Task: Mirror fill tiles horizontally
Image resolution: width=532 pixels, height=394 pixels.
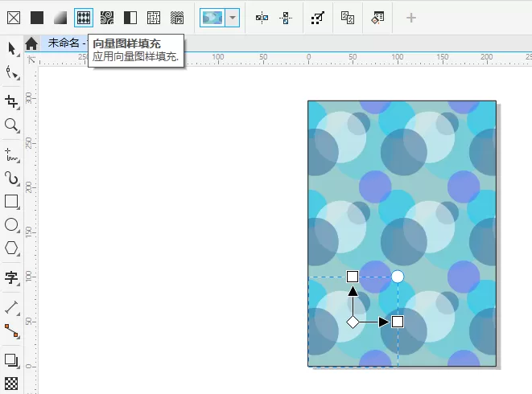Action: tap(262, 18)
